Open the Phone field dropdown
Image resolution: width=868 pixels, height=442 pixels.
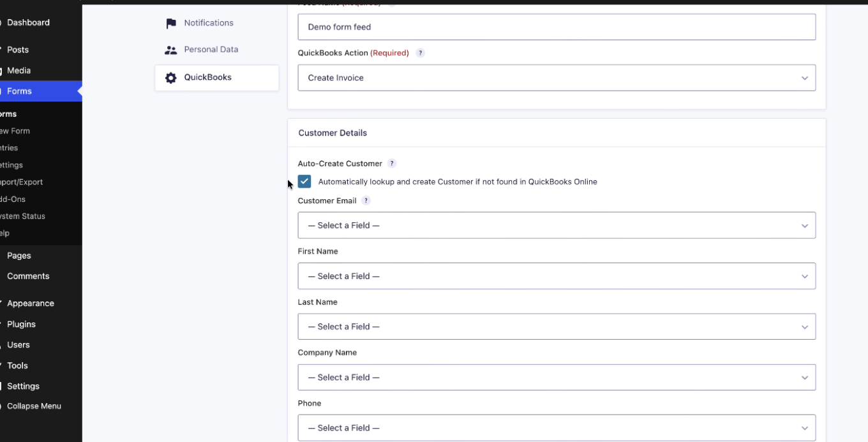(557, 428)
